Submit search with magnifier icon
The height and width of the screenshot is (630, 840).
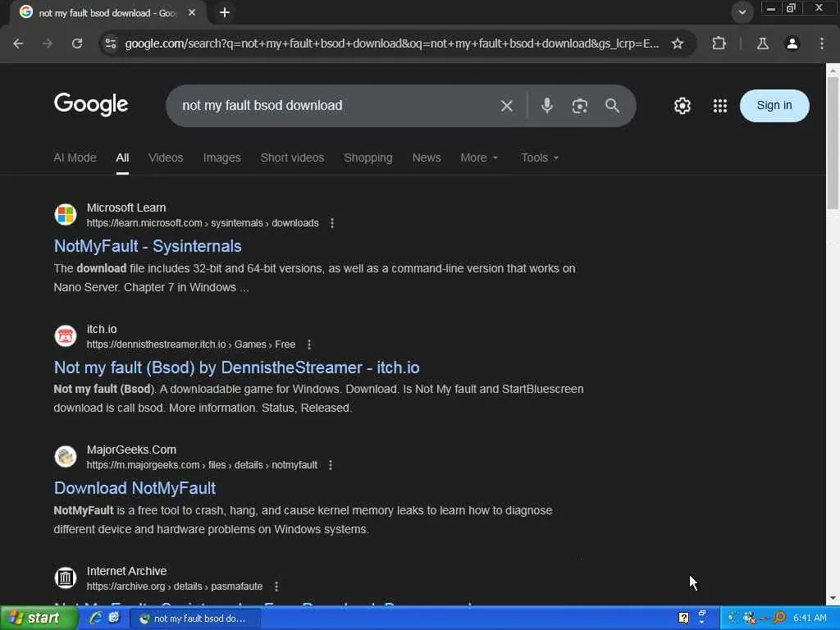612,106
